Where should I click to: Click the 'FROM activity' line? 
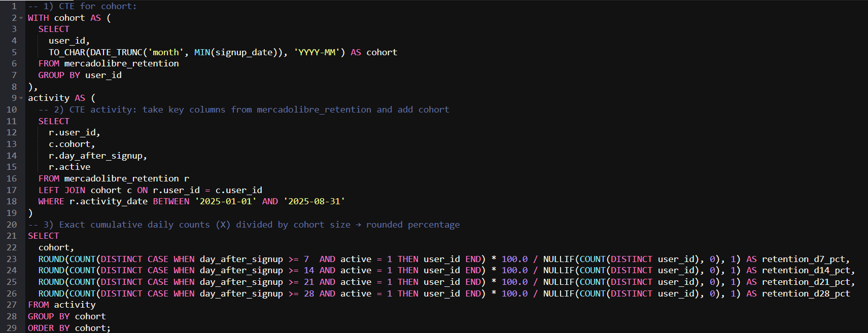[61, 305]
